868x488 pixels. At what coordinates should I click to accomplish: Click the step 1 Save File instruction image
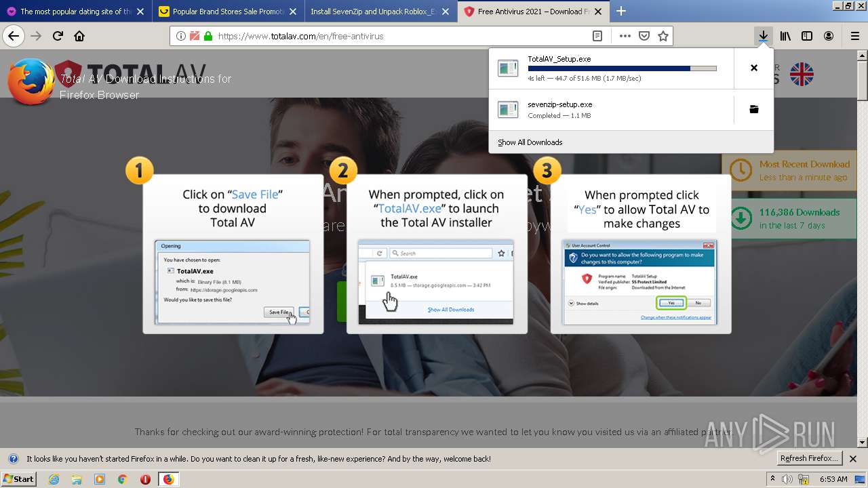point(232,282)
